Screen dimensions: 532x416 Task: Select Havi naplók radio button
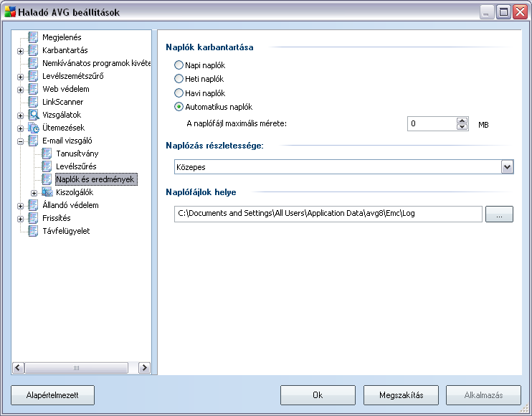pyautogui.click(x=179, y=93)
